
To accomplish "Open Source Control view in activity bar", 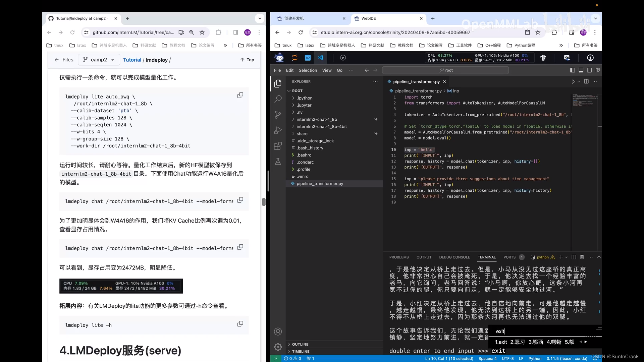I will tap(278, 115).
